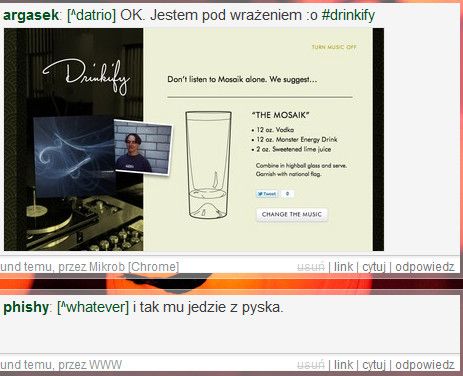Click the ^datrio mention link
This screenshot has width=463, height=376.
tap(91, 15)
